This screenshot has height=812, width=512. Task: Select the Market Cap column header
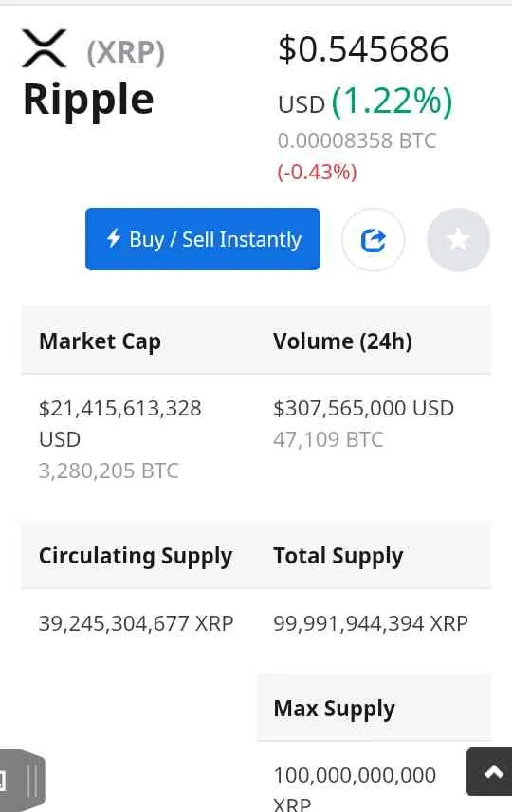pyautogui.click(x=100, y=341)
